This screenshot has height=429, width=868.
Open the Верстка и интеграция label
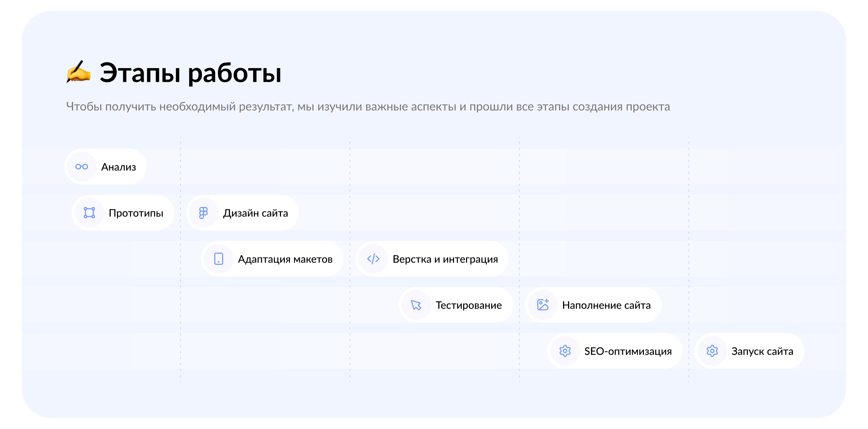(x=445, y=259)
